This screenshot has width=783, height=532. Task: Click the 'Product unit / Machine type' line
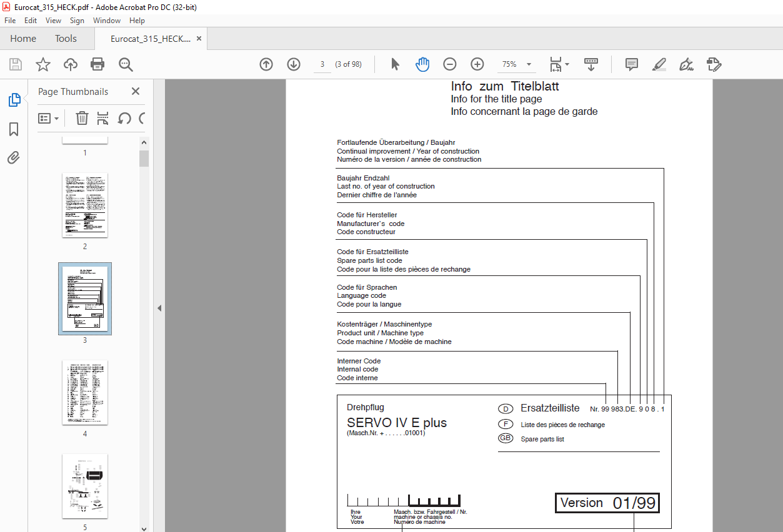pyautogui.click(x=380, y=333)
